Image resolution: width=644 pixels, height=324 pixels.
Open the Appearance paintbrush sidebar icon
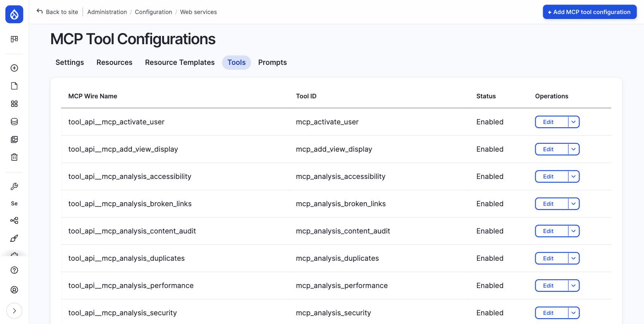(x=14, y=238)
